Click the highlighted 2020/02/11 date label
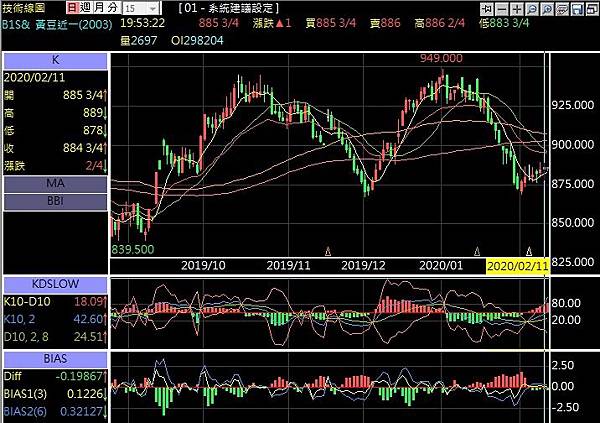The height and width of the screenshot is (423, 600). tap(517, 266)
